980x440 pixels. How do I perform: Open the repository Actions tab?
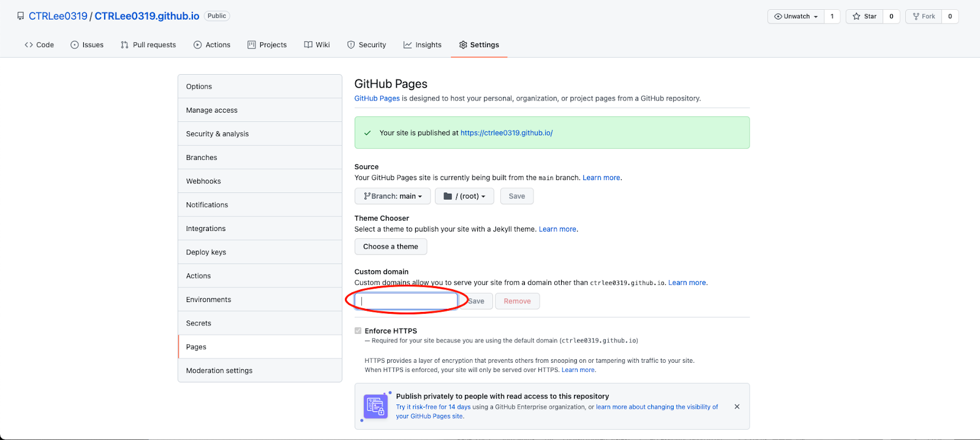(212, 45)
